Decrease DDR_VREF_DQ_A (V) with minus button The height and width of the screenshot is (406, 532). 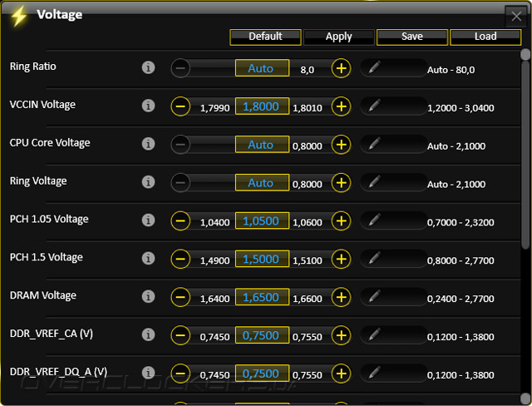coord(180,374)
